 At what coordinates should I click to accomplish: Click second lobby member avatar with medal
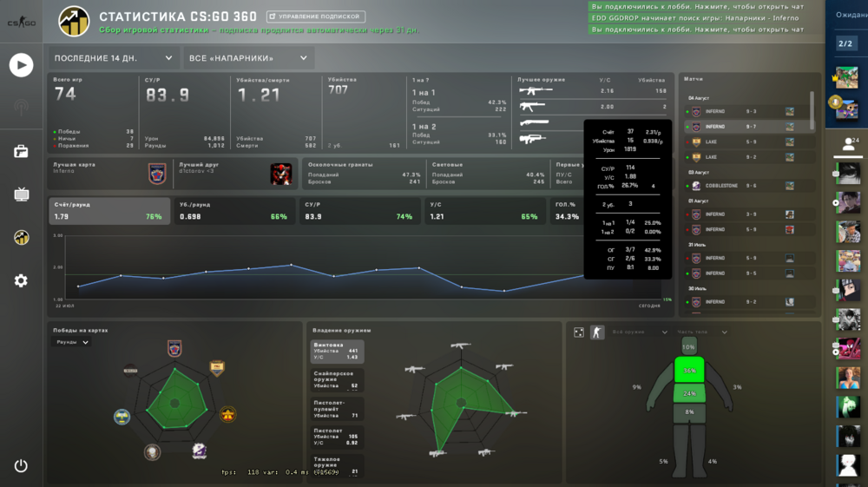846,109
